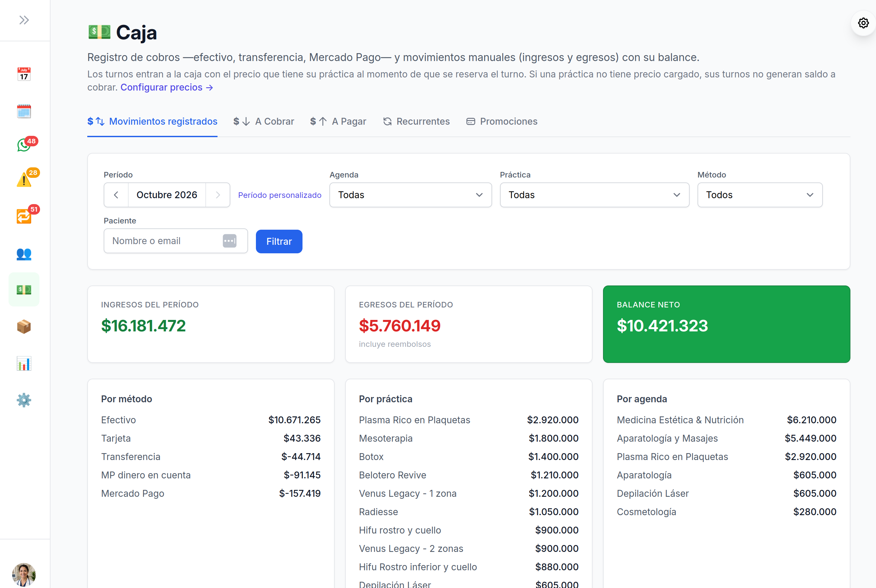Screen dimensions: 876x588
Task: Open the Práctica dropdown
Action: 594,195
